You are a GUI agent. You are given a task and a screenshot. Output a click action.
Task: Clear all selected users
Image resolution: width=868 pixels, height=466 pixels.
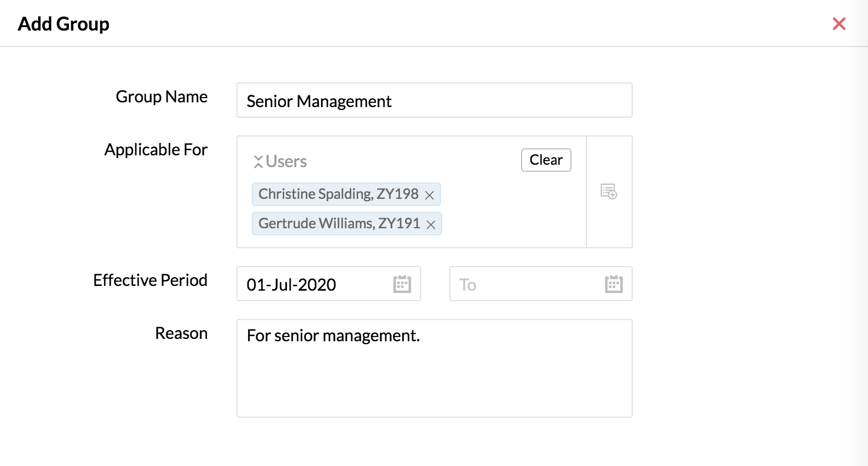pos(546,160)
